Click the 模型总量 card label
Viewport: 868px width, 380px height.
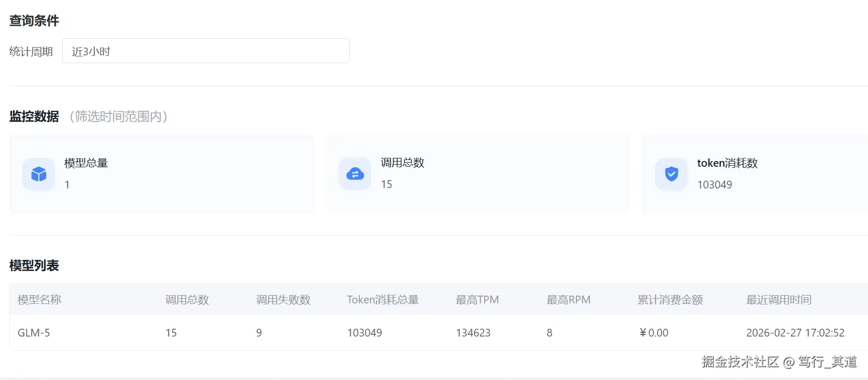(x=86, y=163)
